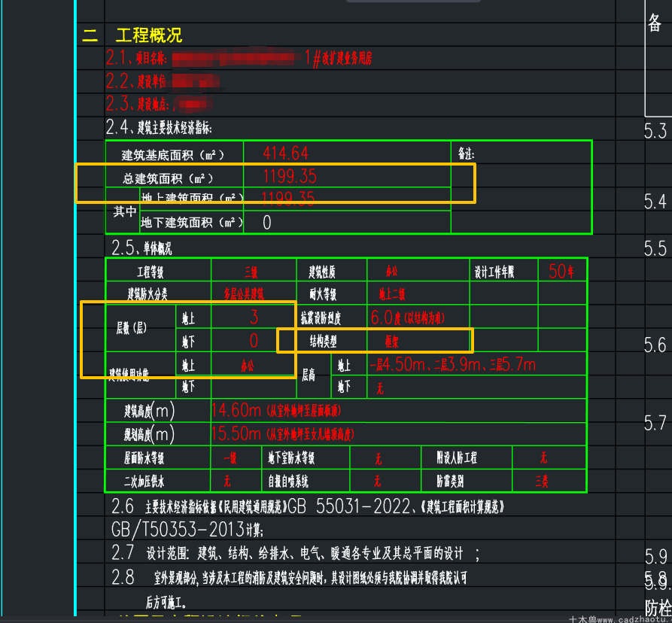Click the 规划高度(m) label cell
The height and width of the screenshot is (623, 672).
click(x=159, y=434)
